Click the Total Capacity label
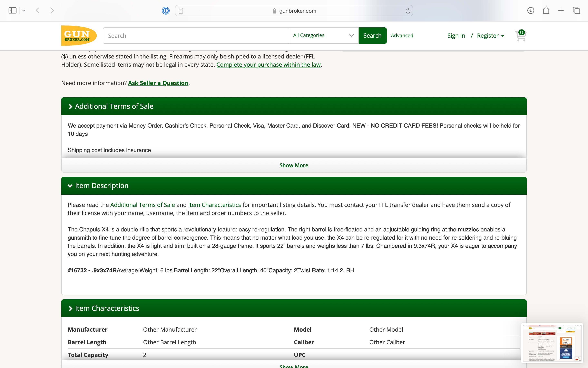The width and height of the screenshot is (588, 368). pos(88,355)
